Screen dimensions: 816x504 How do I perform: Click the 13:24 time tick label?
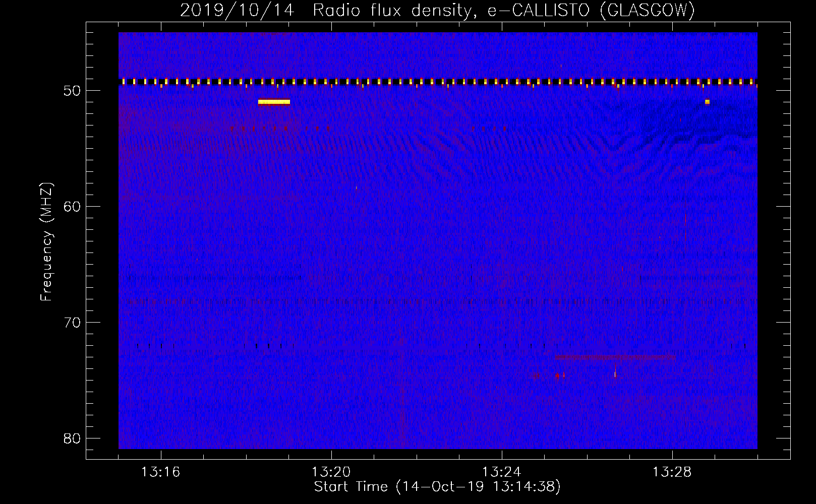pos(502,472)
